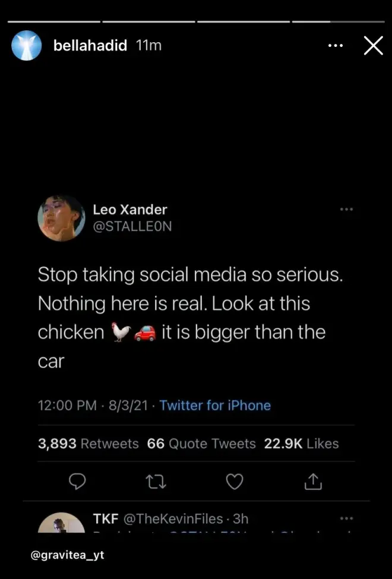
Task: Tap the TKF reply avatar
Action: 61,524
